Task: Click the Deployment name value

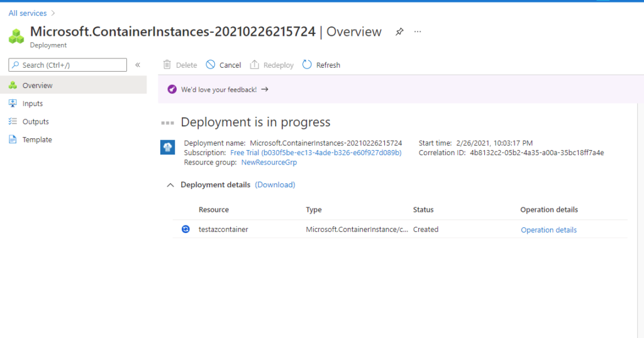Action: point(326,143)
